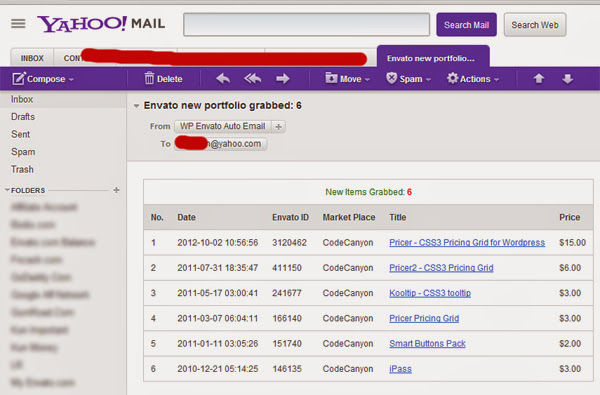Open the Move dropdown arrow
The image size is (600, 395).
(367, 80)
